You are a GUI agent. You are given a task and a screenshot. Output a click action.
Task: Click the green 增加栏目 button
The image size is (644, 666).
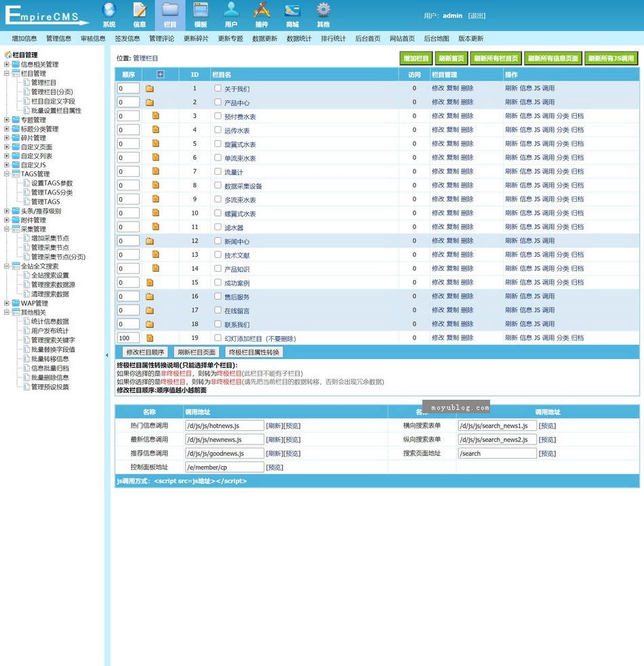click(x=416, y=59)
